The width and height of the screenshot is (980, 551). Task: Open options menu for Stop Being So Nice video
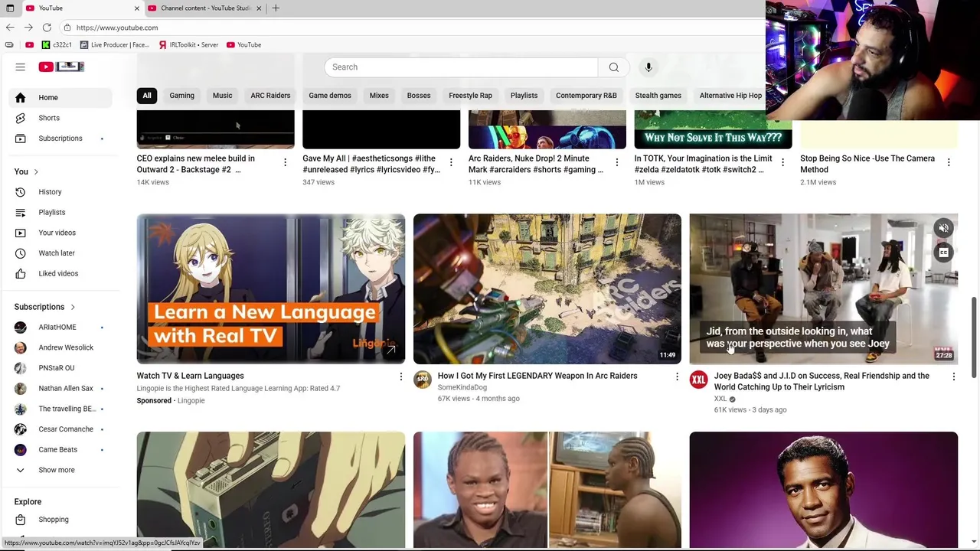pyautogui.click(x=949, y=162)
